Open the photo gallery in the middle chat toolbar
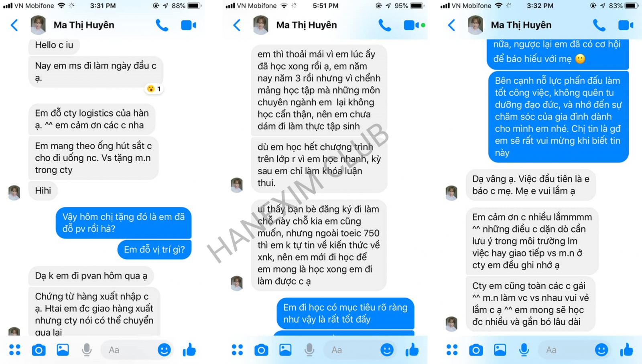This screenshot has width=642, height=364. [x=285, y=350]
